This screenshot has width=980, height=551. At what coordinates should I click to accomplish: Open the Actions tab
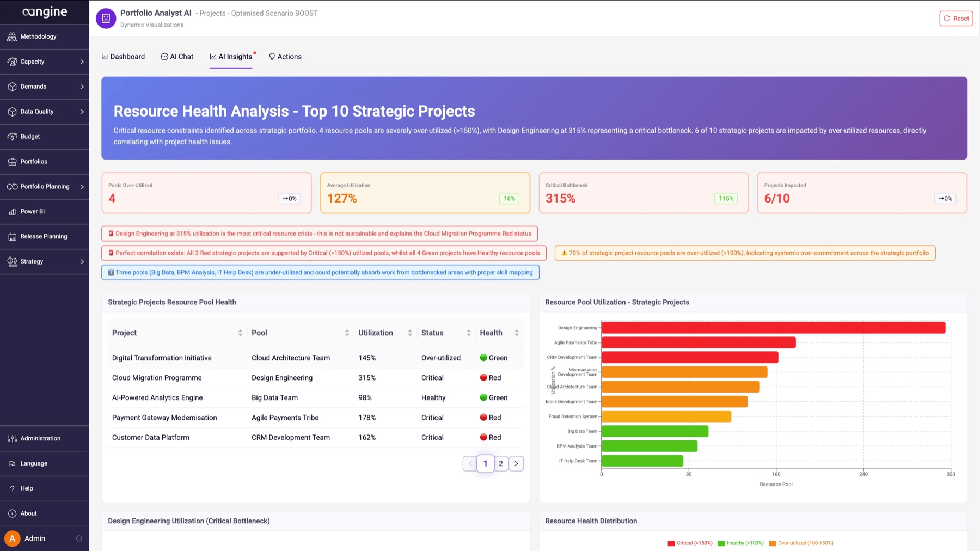(285, 57)
